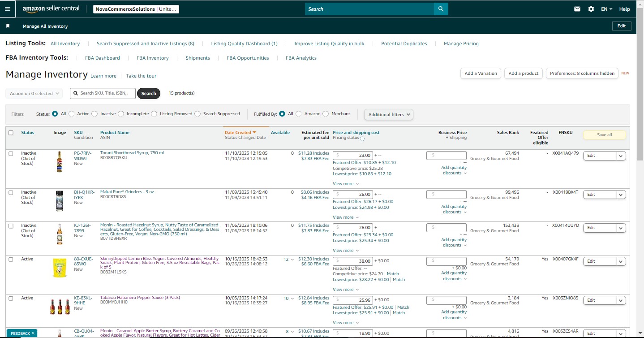Screen dimensions: 644x338
Task: Open the Edit dropdown arrow for Torani row
Action: [621, 156]
